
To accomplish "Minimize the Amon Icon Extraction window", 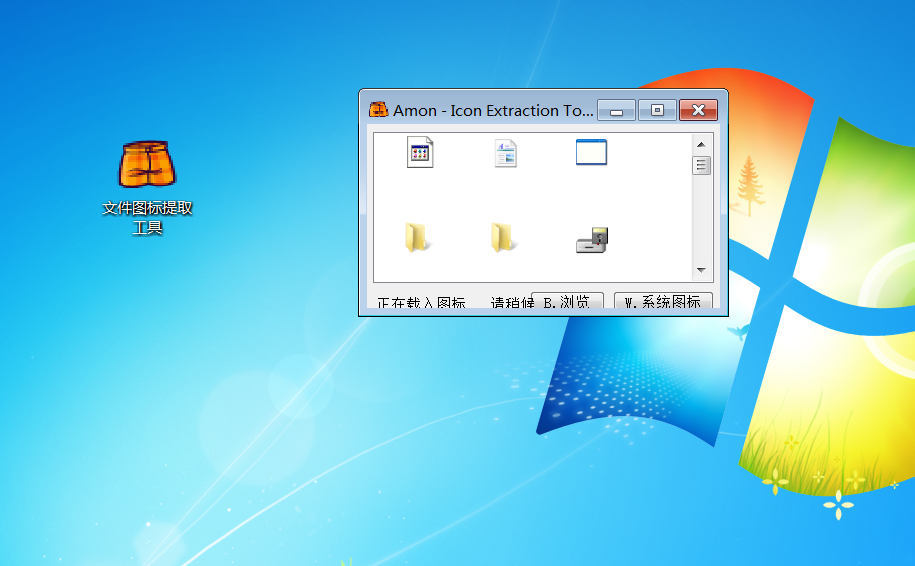I will [617, 110].
